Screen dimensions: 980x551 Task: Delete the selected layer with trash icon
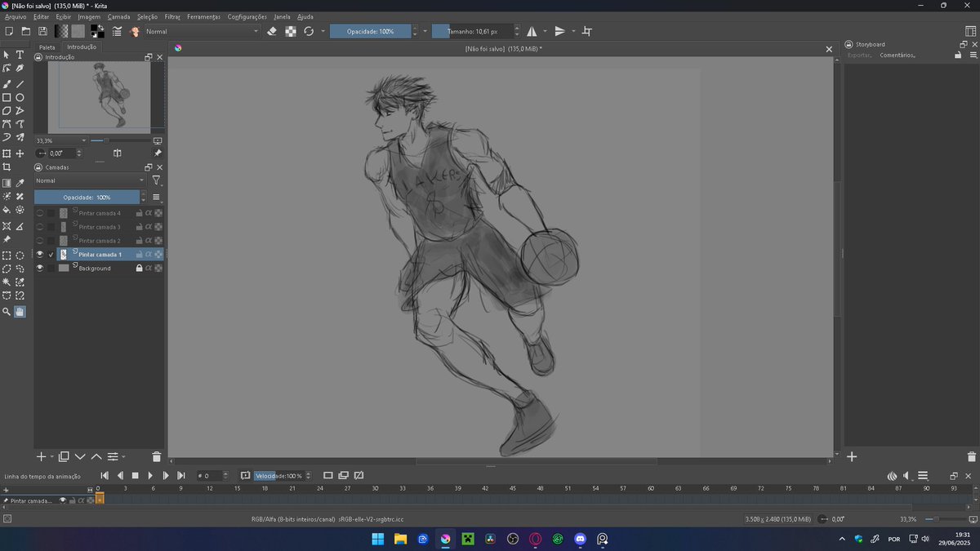tap(156, 456)
